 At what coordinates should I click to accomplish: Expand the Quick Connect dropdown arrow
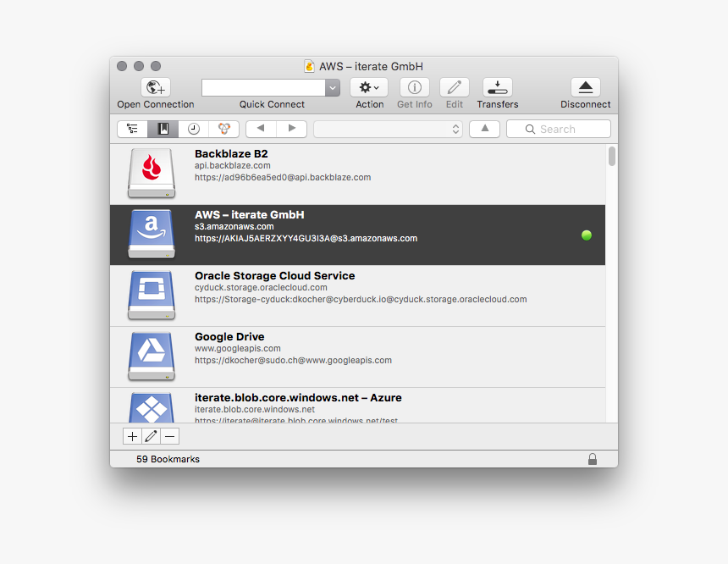point(333,88)
